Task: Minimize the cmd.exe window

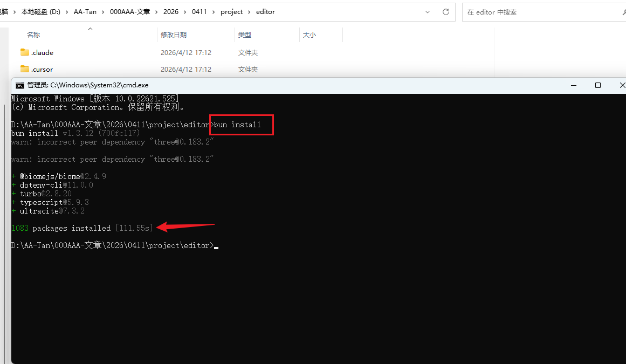Action: pos(573,85)
